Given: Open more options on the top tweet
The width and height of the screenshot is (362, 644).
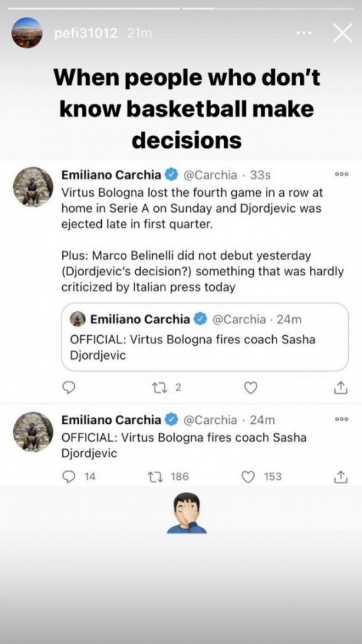Looking at the screenshot, I should [341, 174].
